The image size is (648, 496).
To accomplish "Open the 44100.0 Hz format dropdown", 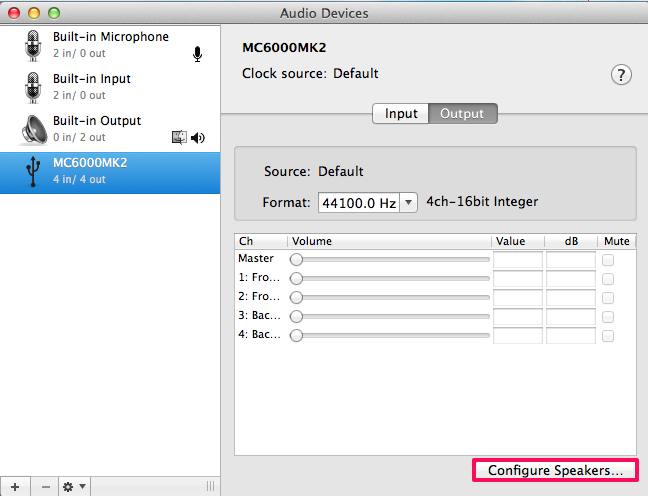I will [x=368, y=203].
